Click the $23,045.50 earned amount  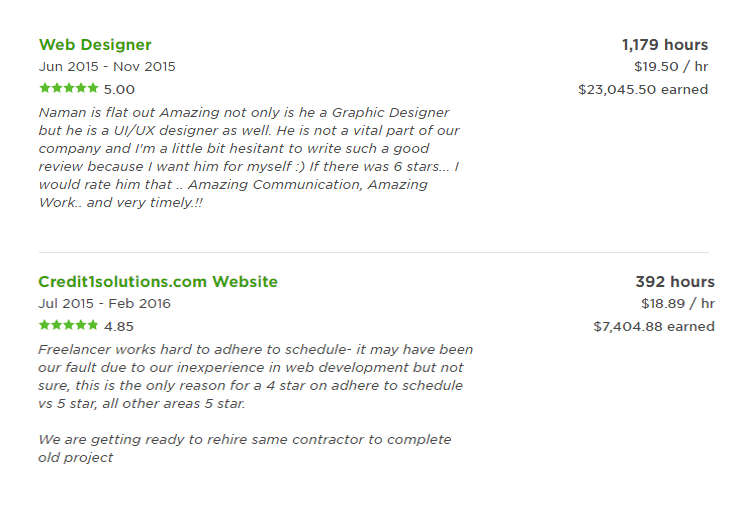(x=643, y=89)
